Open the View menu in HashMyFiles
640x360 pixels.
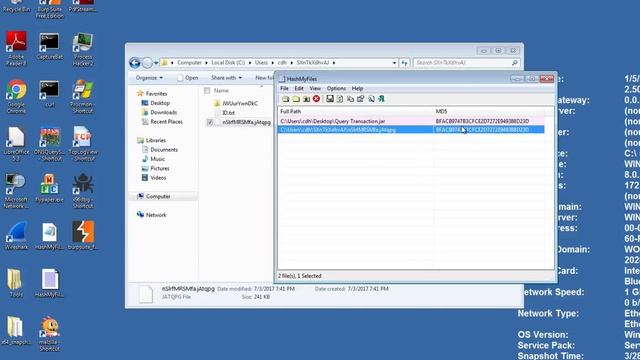coord(315,88)
